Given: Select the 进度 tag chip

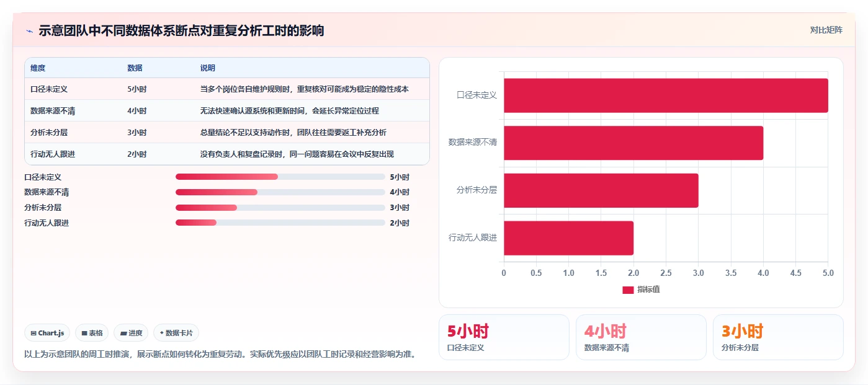Looking at the screenshot, I should click(x=131, y=333).
